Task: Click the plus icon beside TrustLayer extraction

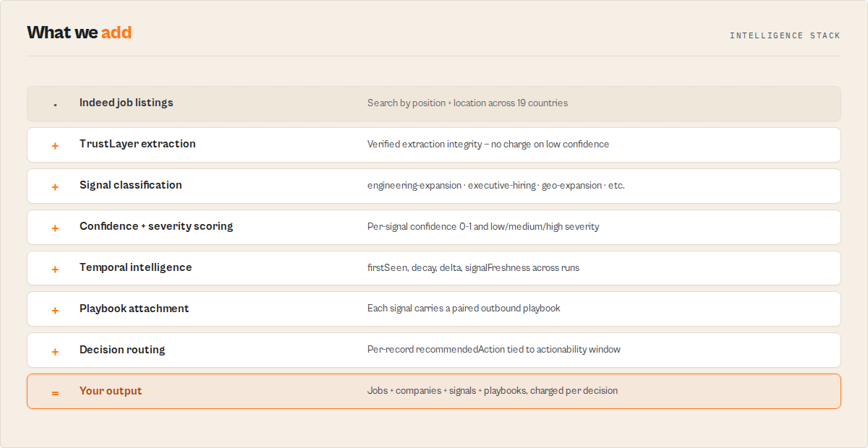Action: (x=55, y=145)
